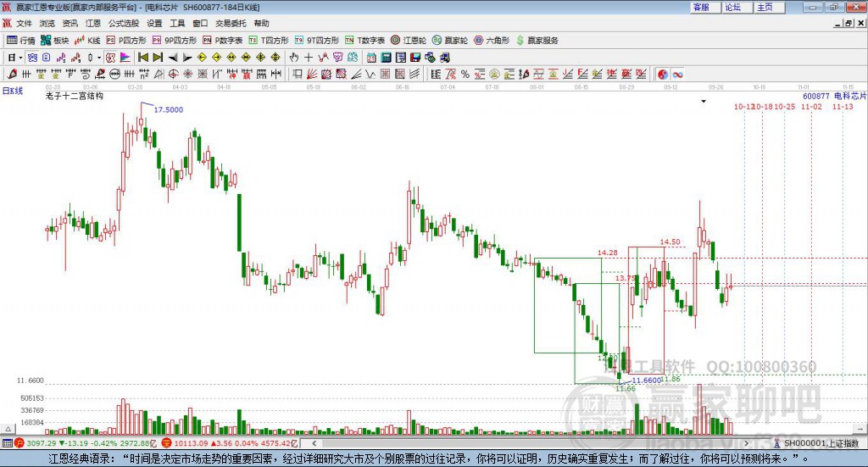Open the T数字表 tool
Screen dimensions: 868x467
pos(364,41)
